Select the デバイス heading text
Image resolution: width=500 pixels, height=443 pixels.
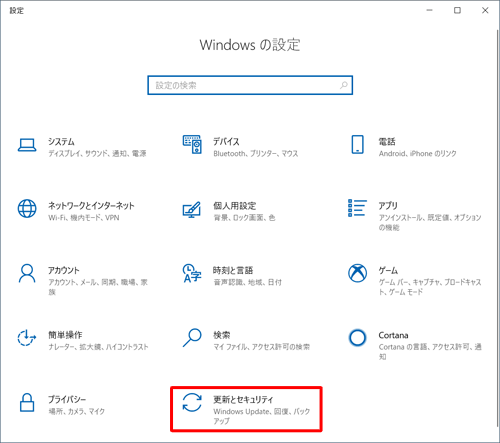tap(226, 142)
